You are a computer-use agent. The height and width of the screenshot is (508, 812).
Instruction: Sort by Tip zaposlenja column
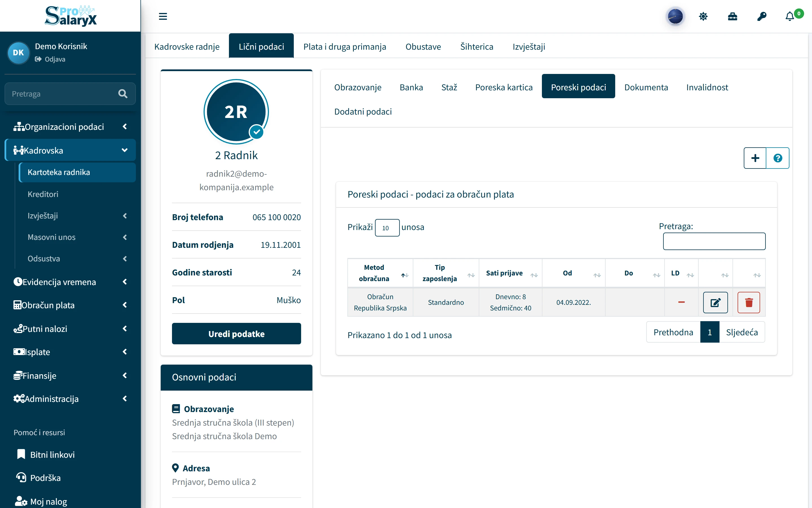point(445,273)
